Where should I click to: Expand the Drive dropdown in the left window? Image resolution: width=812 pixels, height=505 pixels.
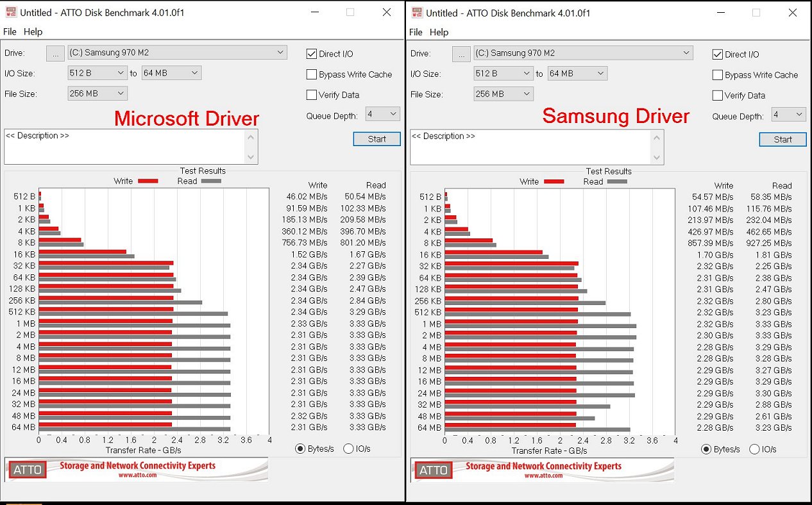pos(178,53)
